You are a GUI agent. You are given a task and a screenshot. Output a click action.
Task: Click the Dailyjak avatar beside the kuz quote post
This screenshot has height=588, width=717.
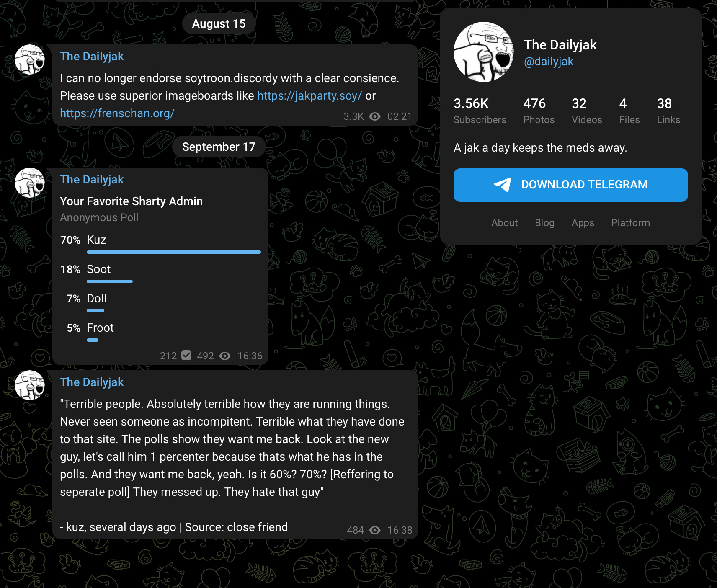coord(30,385)
